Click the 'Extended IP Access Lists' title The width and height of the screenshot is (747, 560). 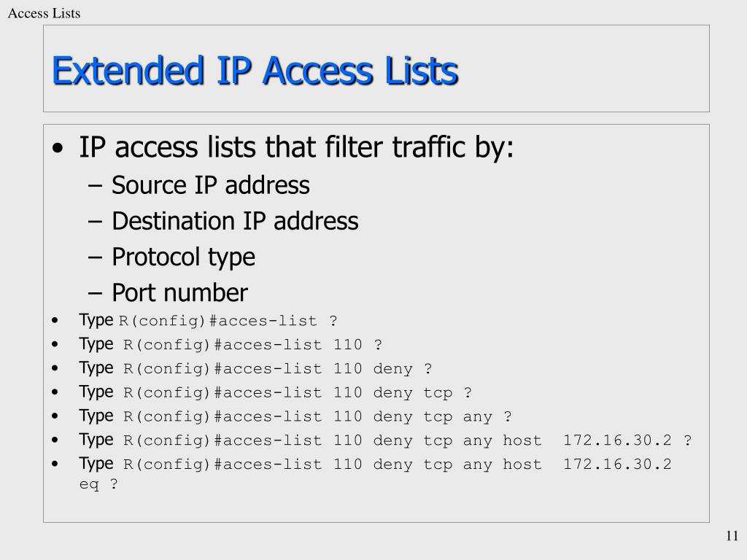pyautogui.click(x=255, y=71)
